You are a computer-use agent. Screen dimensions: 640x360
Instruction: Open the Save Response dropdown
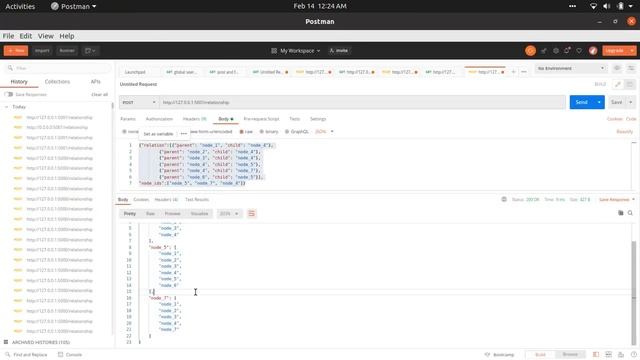click(x=617, y=200)
